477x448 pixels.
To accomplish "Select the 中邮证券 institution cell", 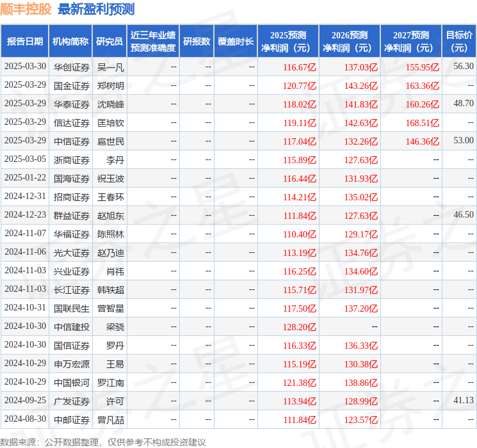I will coord(72,419).
